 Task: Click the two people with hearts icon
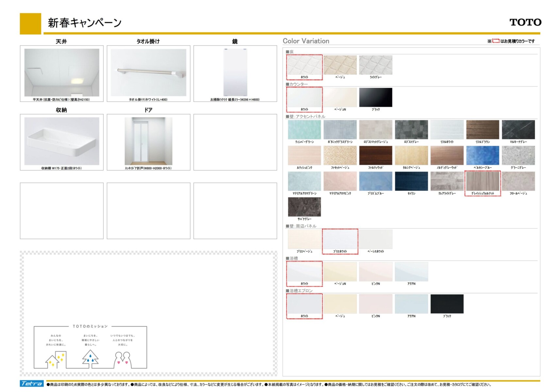(123, 360)
